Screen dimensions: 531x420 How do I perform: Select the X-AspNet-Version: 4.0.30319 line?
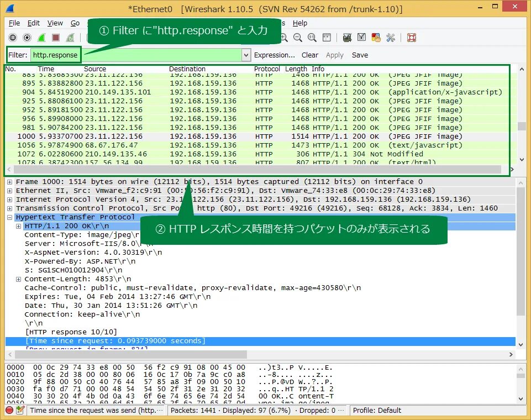(93, 253)
